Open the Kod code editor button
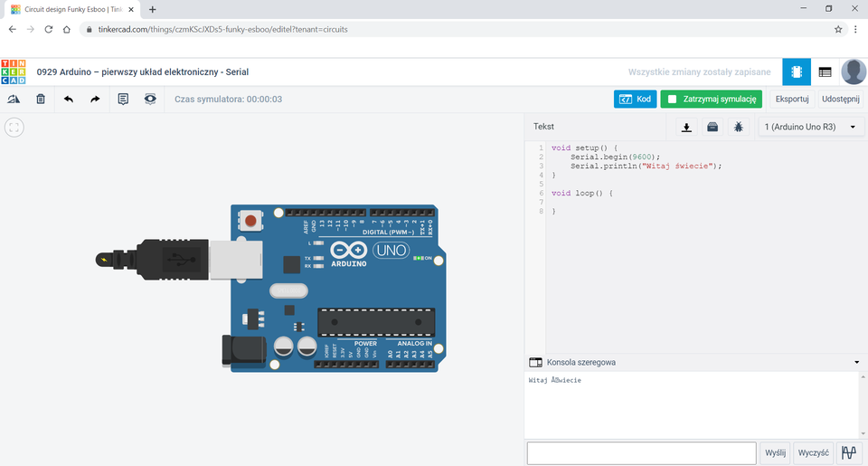Screen dimensions: 868x466 coord(635,100)
